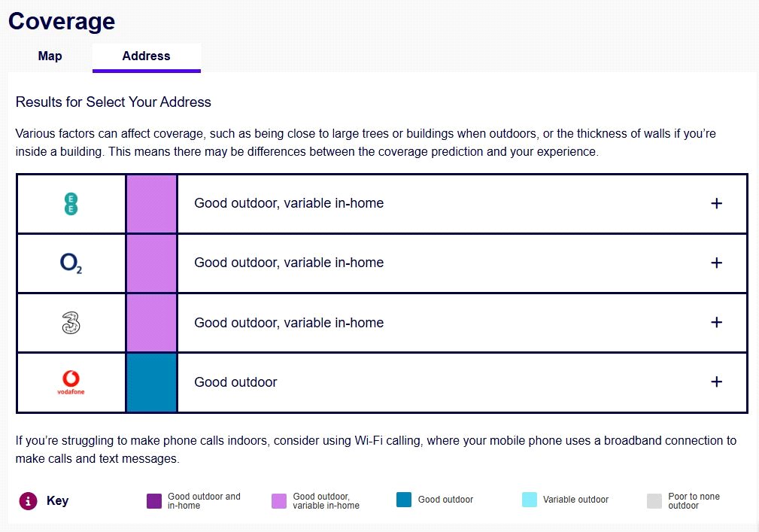Click the Three network logo
759x532 pixels.
click(71, 323)
